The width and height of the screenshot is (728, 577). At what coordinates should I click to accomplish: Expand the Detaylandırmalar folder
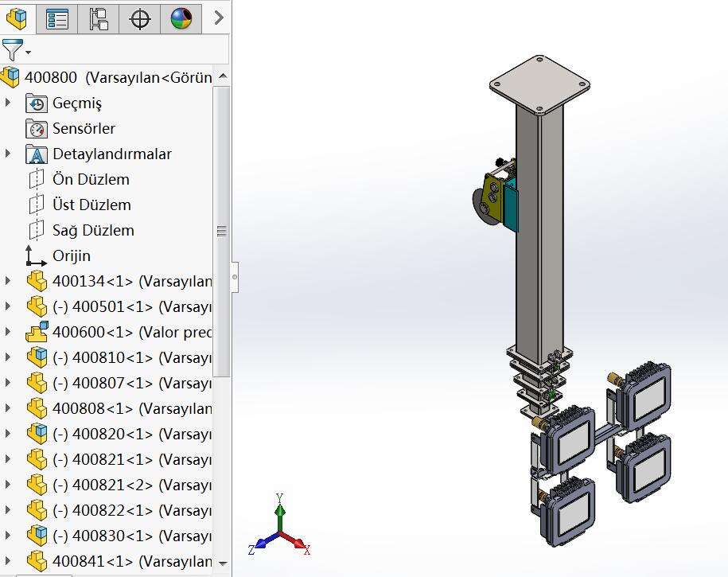pyautogui.click(x=7, y=154)
